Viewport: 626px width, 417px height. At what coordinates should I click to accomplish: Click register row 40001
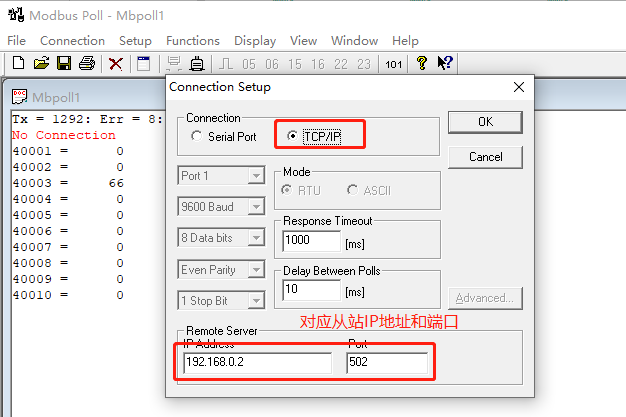click(x=68, y=151)
